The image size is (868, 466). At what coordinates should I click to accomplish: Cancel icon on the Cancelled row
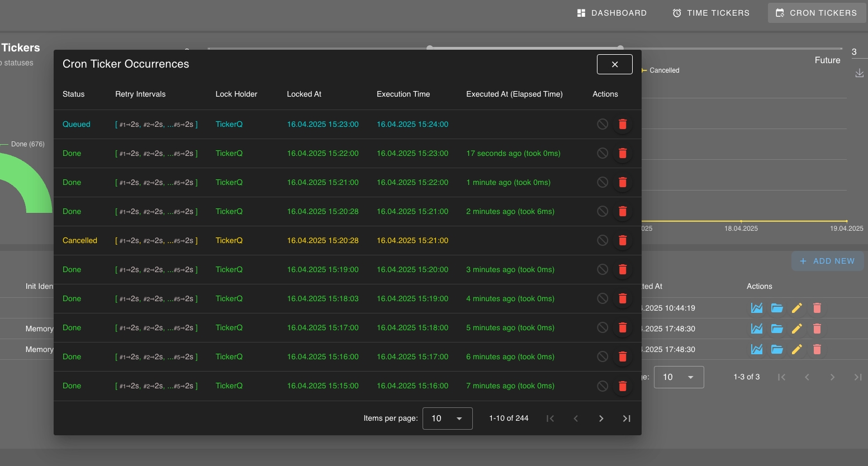coord(603,240)
